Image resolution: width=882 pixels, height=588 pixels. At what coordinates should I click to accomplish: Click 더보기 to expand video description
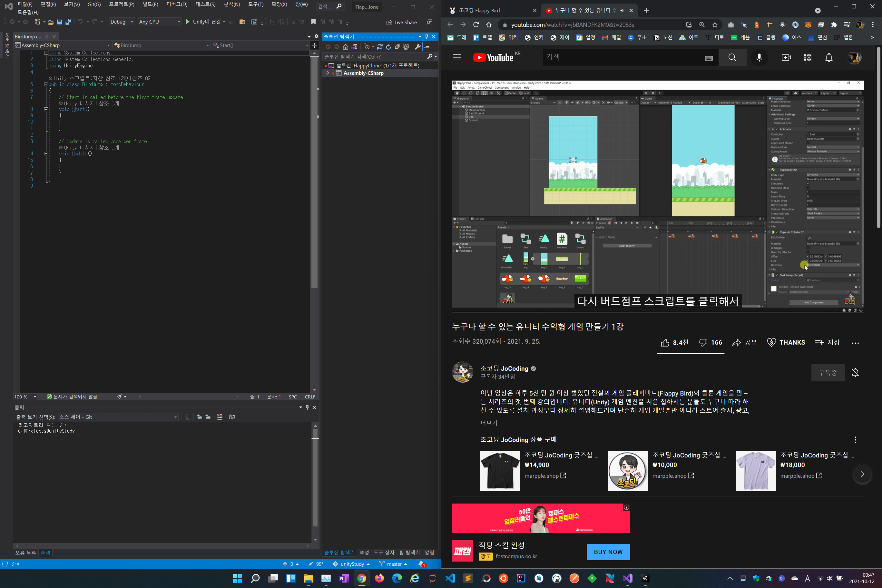pyautogui.click(x=489, y=423)
